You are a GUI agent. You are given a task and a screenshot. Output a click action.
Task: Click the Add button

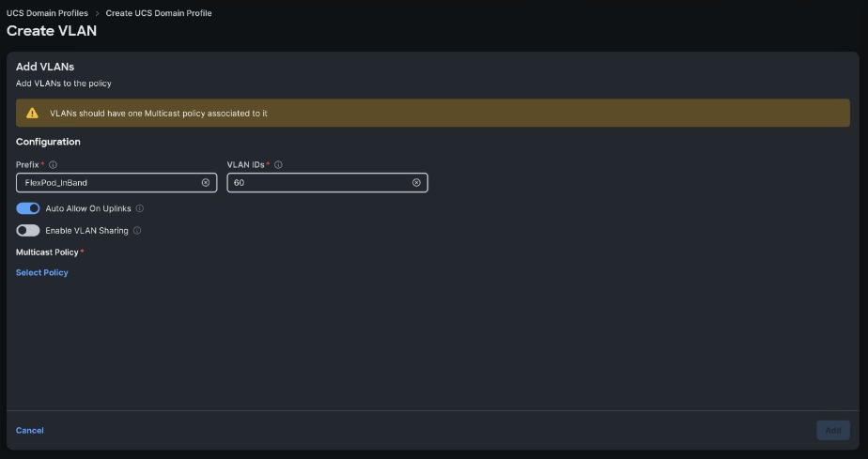click(833, 430)
